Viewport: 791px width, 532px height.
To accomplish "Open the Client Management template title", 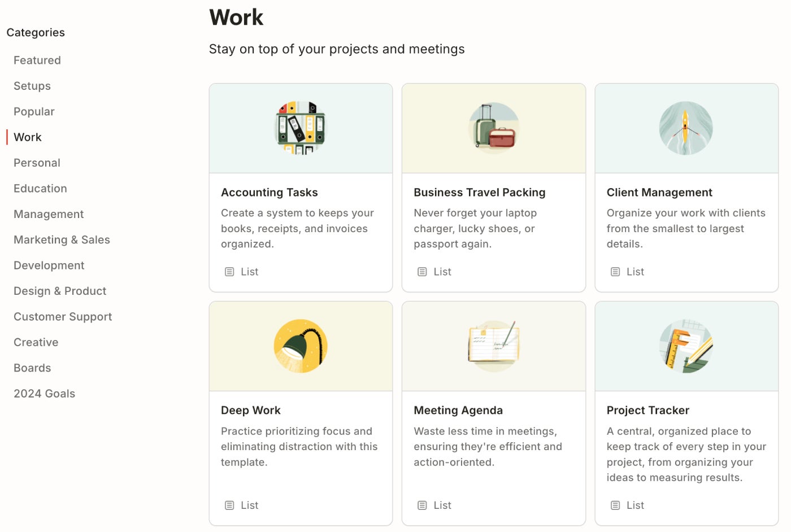I will coord(659,193).
